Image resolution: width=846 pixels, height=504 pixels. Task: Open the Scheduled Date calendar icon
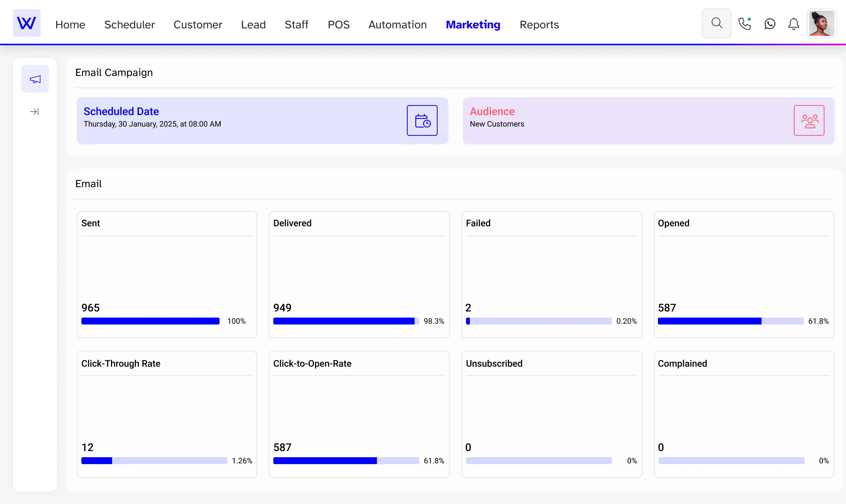click(x=422, y=120)
